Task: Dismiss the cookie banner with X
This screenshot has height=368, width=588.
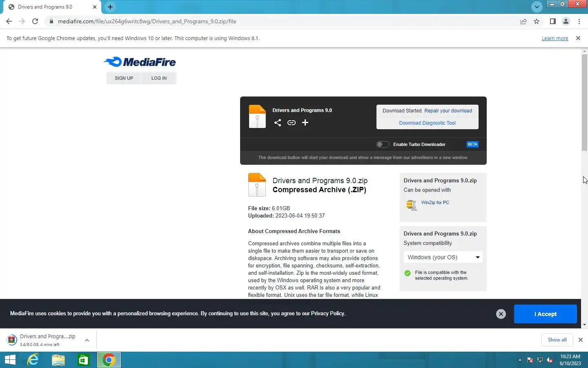Action: pyautogui.click(x=501, y=314)
